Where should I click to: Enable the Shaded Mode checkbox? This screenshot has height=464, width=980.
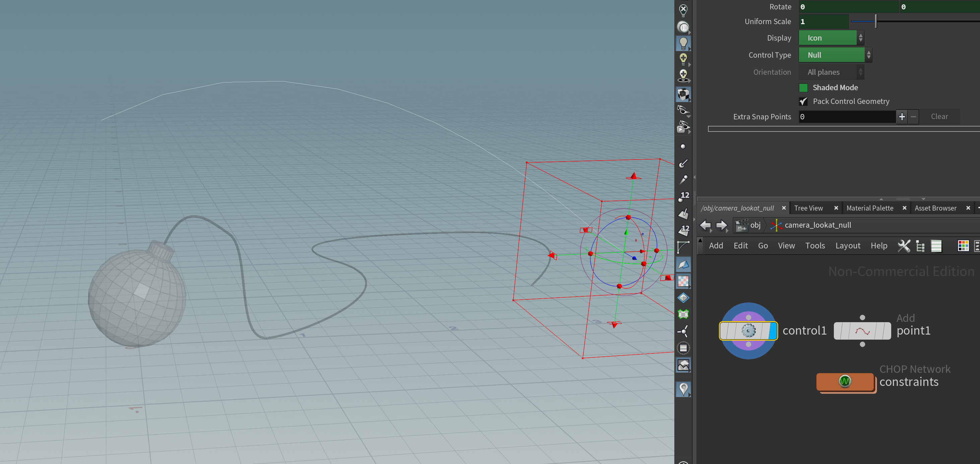[803, 88]
